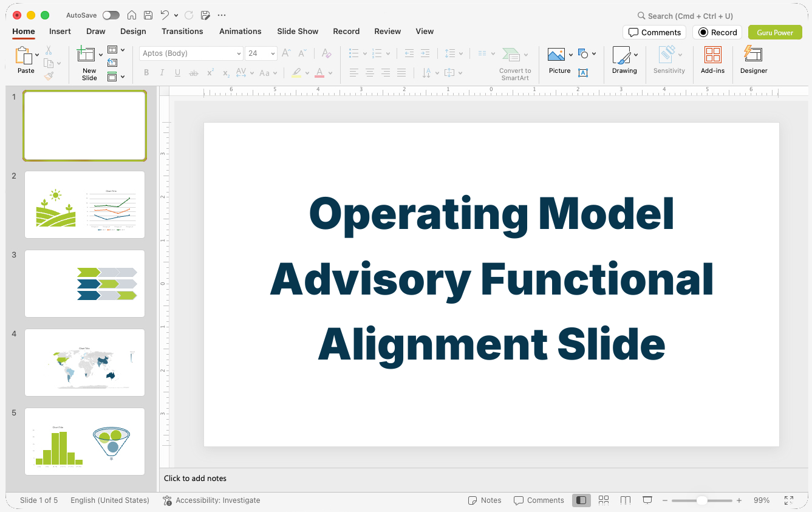Click the Save floppy disk icon

tap(148, 15)
